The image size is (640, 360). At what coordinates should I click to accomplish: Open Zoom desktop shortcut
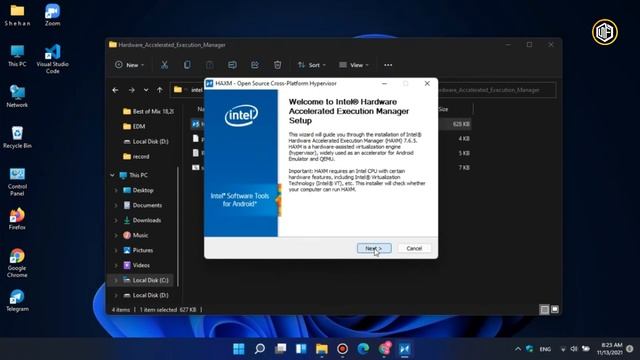click(52, 15)
